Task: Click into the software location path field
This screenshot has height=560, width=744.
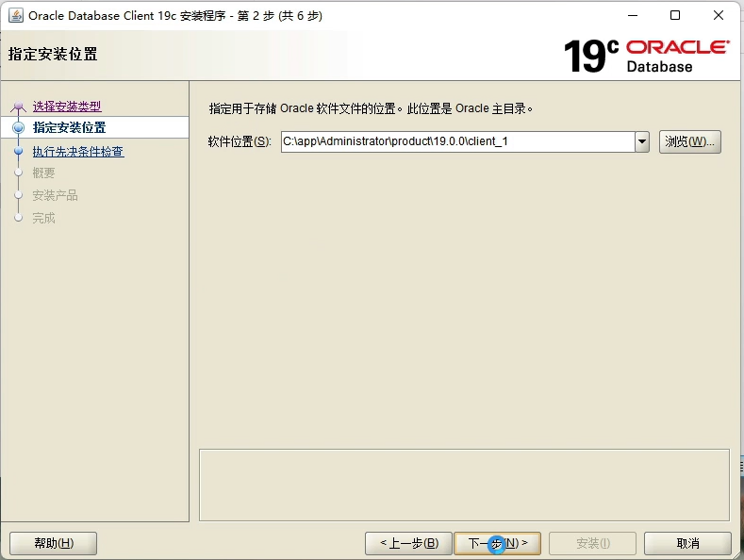Action: (x=458, y=141)
